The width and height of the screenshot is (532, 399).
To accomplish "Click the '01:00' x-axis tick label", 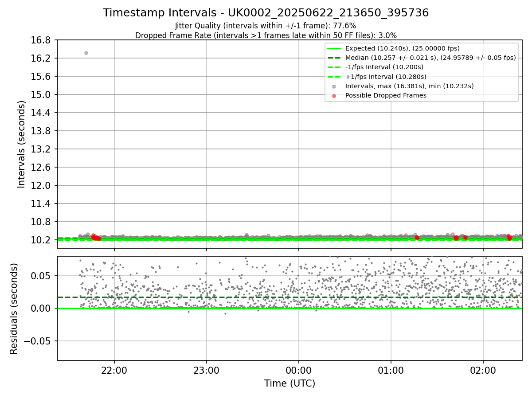I will click(x=391, y=370).
